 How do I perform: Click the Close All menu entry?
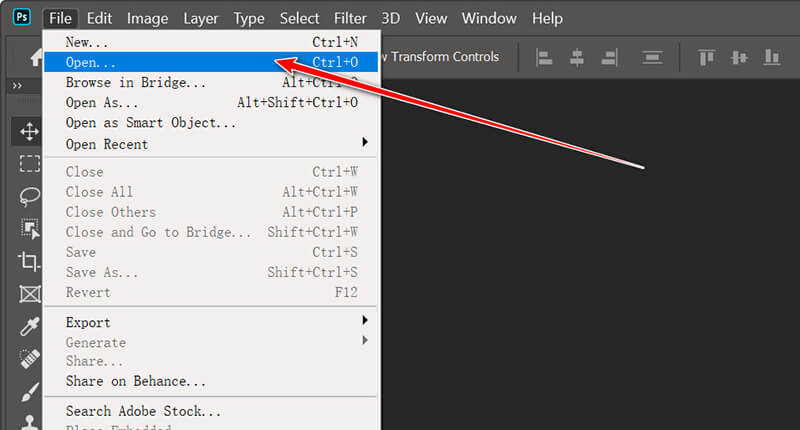pyautogui.click(x=211, y=192)
